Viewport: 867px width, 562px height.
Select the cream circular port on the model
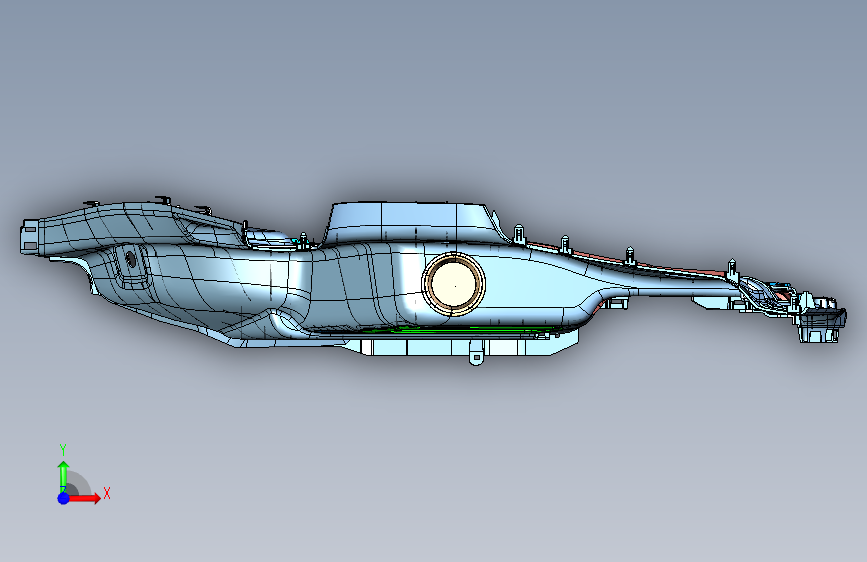[x=453, y=284]
